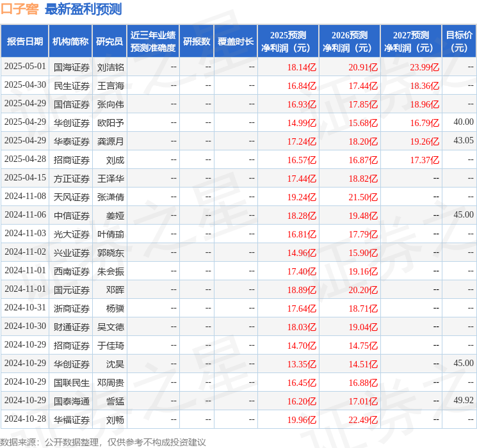Click the 机构简称 column header
Screen dimensions: 477x448
[70, 42]
